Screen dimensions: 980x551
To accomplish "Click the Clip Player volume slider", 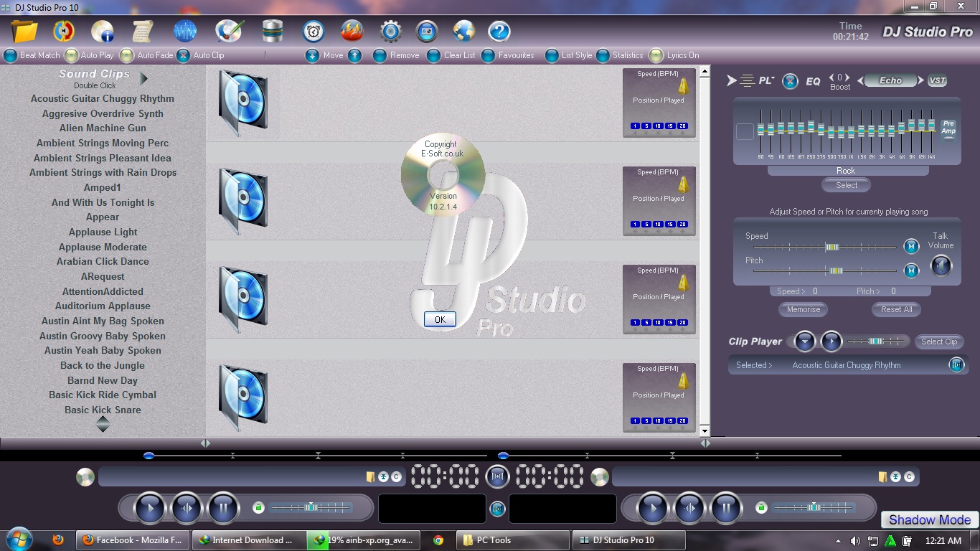I will click(x=876, y=342).
